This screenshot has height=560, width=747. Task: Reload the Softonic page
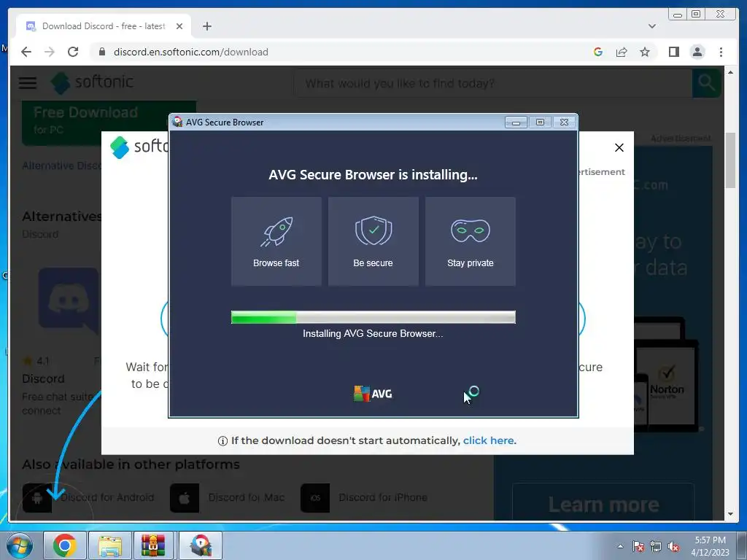(73, 52)
